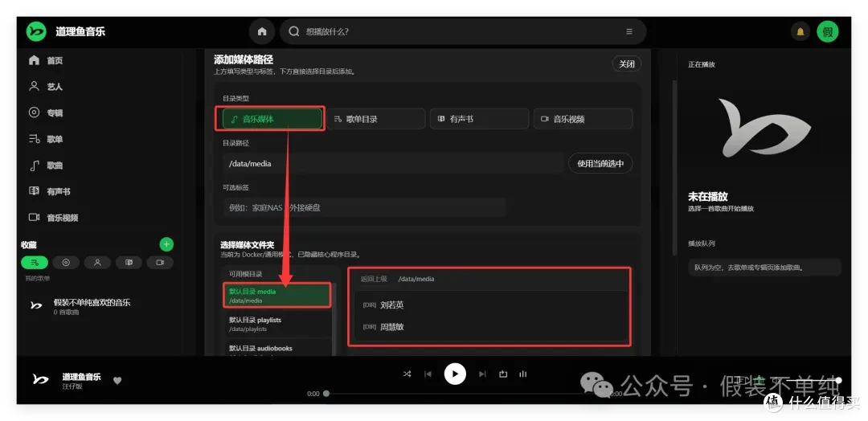Skip to previous track
Screen dimensions: 868x421
(x=428, y=374)
